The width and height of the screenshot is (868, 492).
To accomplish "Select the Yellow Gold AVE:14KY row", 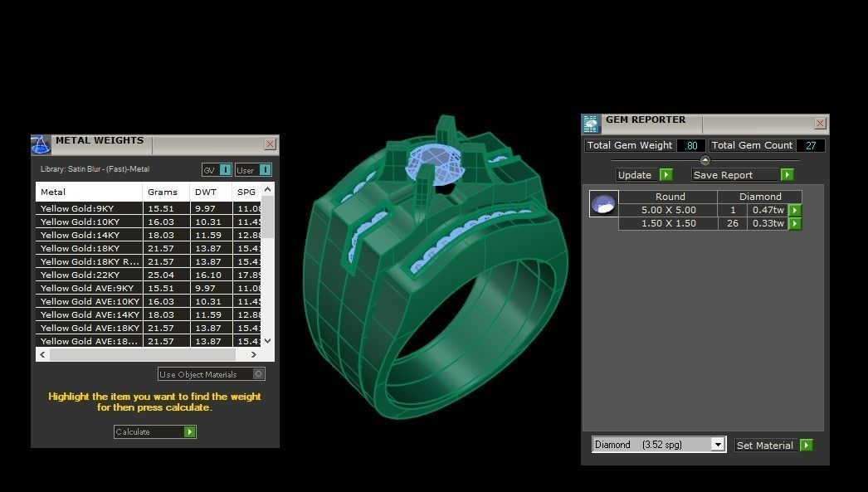I will point(149,315).
